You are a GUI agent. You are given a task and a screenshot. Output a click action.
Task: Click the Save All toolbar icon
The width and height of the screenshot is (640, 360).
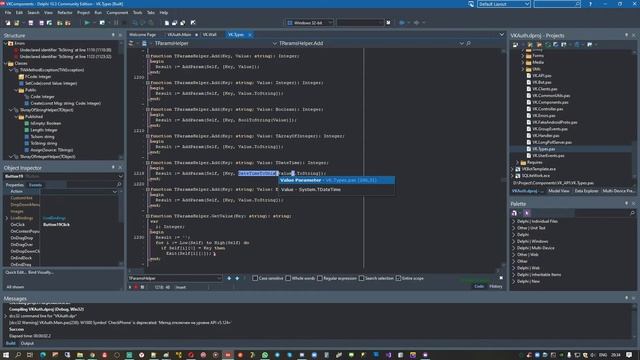point(41,23)
